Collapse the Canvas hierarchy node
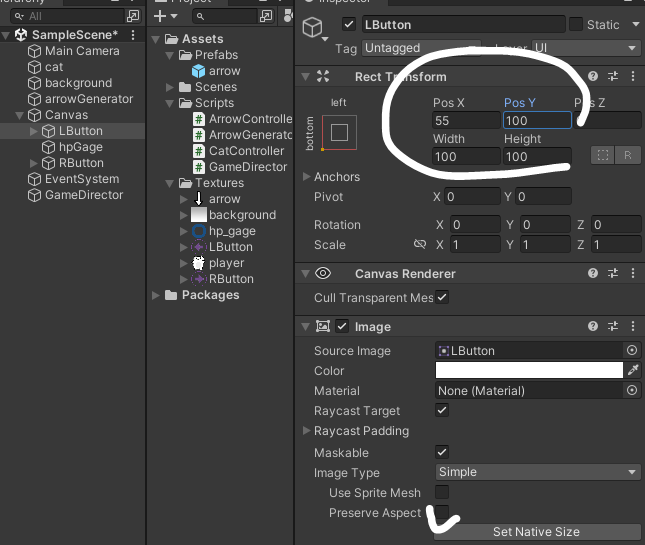This screenshot has width=645, height=545. 19,116
